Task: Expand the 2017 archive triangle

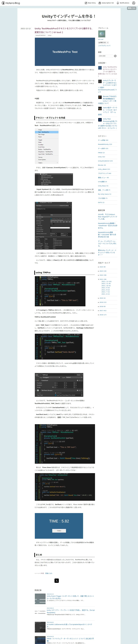Action: (98, 311)
